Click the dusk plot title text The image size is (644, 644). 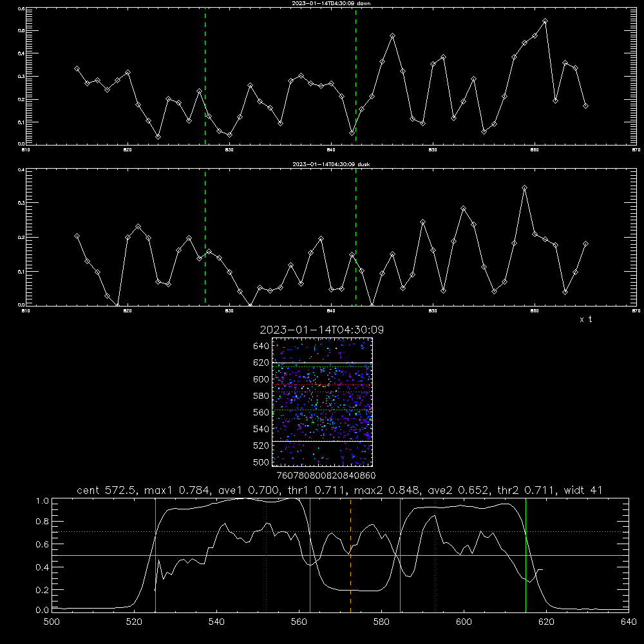[x=331, y=164]
